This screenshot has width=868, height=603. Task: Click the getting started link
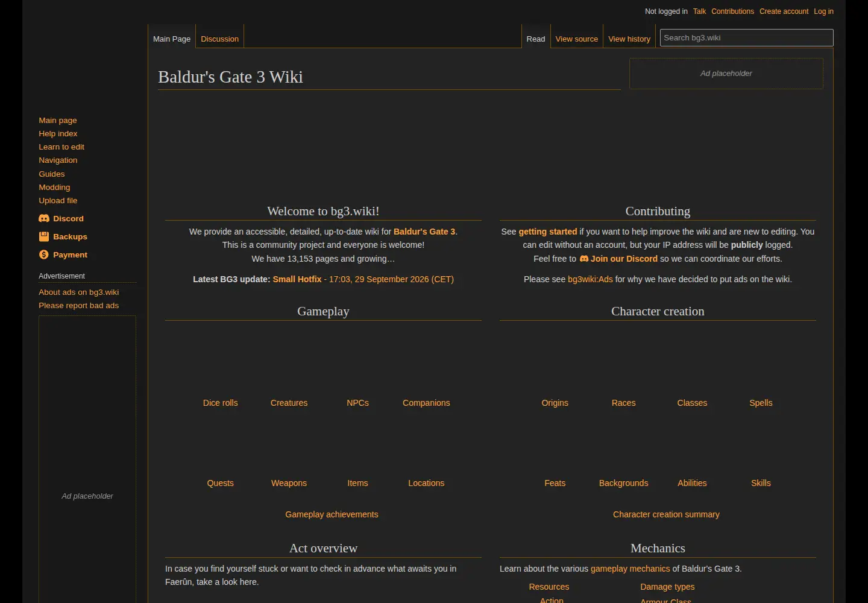click(x=548, y=232)
